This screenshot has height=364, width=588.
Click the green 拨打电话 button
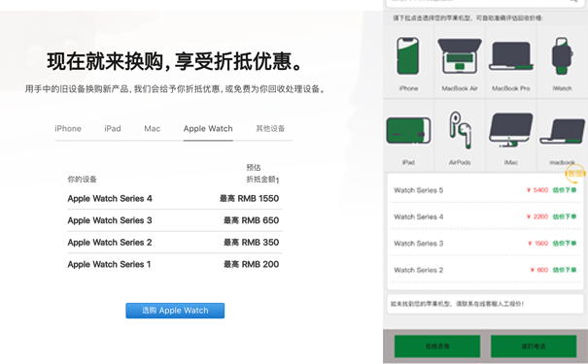534,347
